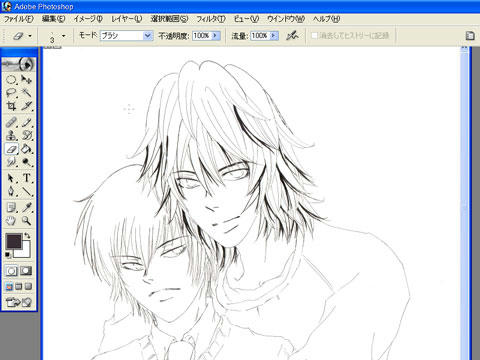Select the Magic Wand tool
The height and width of the screenshot is (360, 480).
(x=26, y=92)
